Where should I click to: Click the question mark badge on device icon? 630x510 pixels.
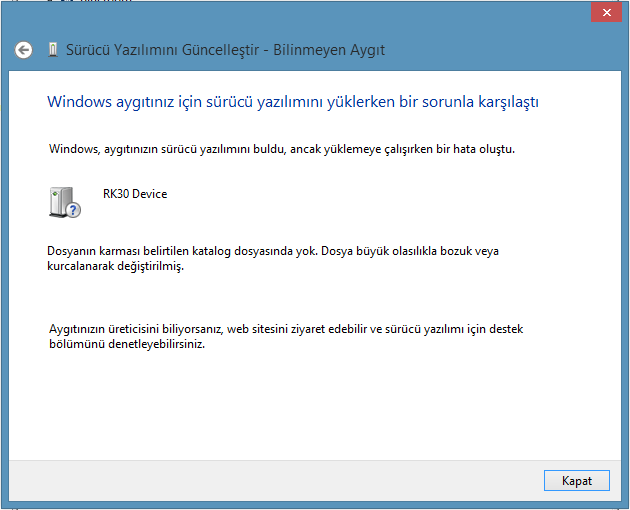click(73, 210)
